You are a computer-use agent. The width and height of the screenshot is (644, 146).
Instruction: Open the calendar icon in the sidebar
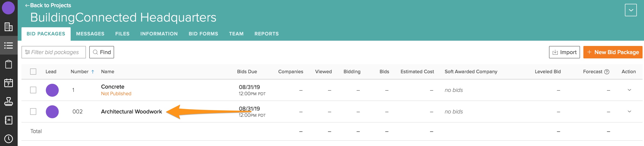click(x=9, y=83)
